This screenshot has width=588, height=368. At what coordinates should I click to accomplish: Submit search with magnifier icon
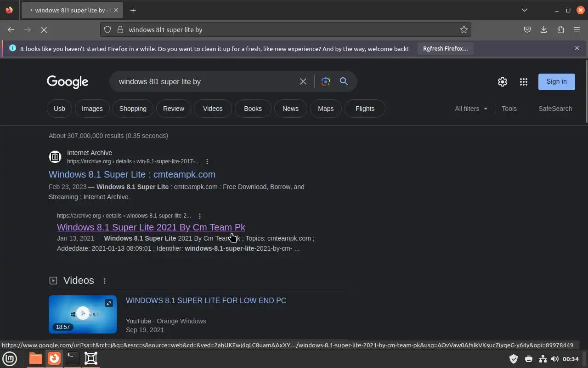344,81
